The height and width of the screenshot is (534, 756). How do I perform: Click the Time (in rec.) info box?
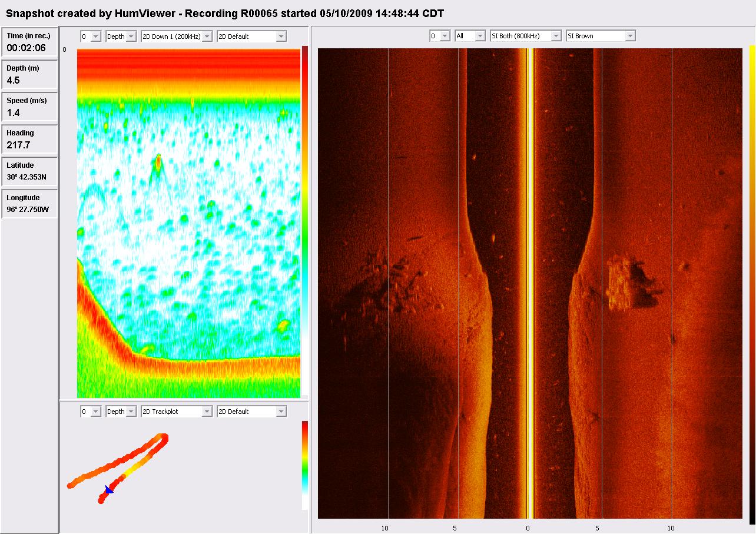point(29,42)
